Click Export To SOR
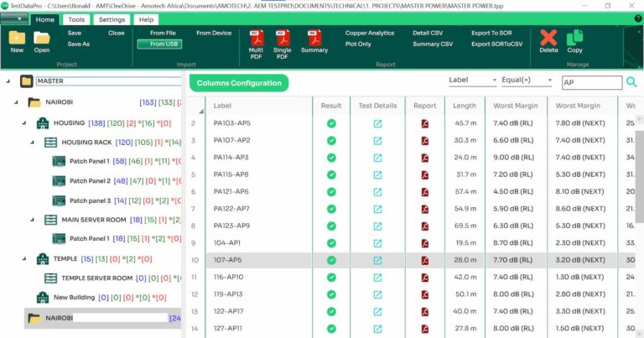 tap(491, 33)
